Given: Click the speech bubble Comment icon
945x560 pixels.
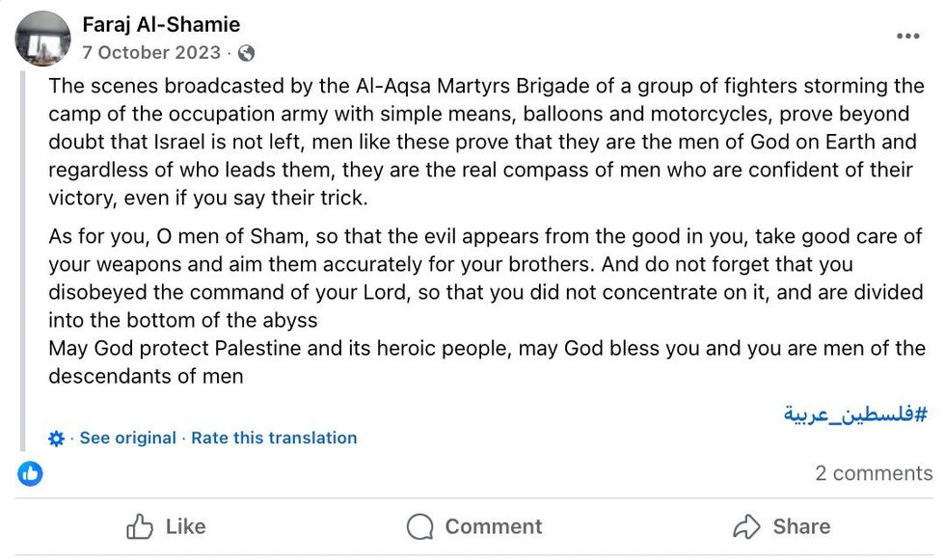Looking at the screenshot, I should (420, 526).
